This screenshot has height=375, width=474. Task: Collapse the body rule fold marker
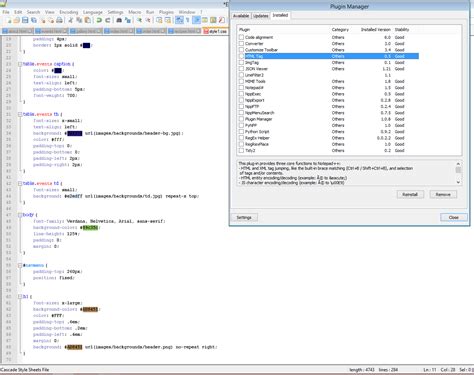[20, 215]
